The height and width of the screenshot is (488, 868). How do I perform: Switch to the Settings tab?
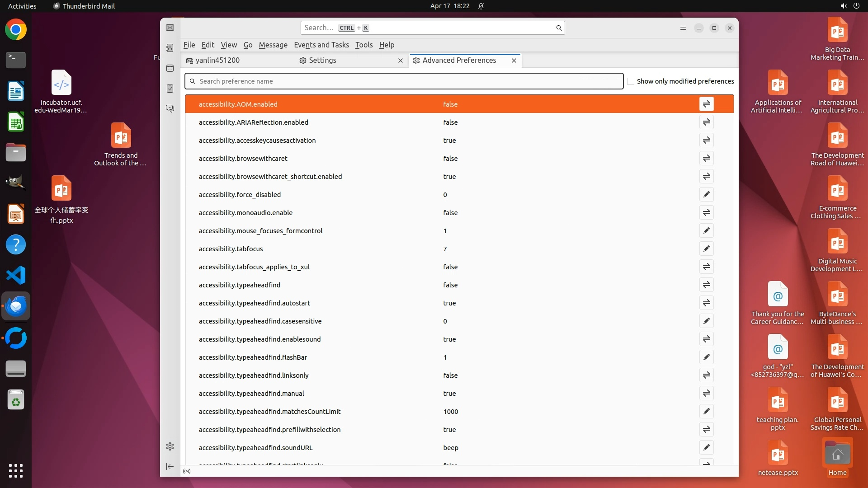[322, 60]
